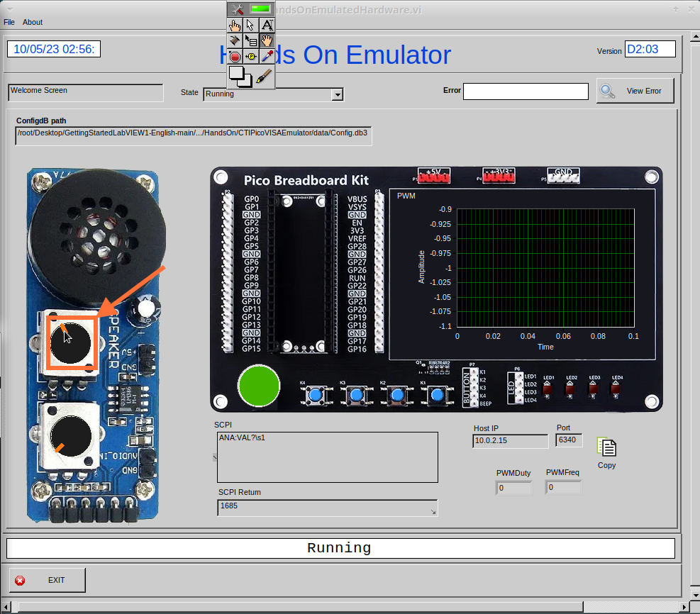The height and width of the screenshot is (614, 700).
Task: Click the Copy icon
Action: (606, 447)
